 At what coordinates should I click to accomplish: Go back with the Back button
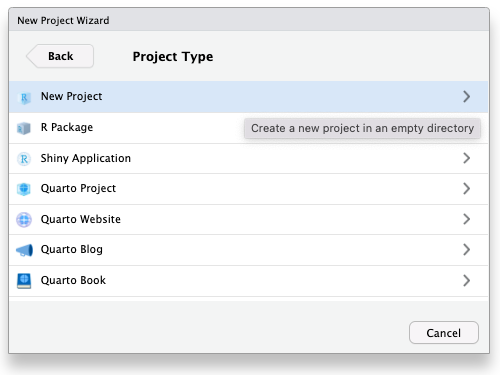coord(60,56)
